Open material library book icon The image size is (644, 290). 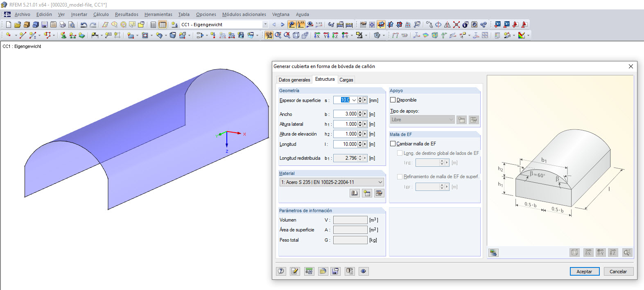tap(355, 193)
